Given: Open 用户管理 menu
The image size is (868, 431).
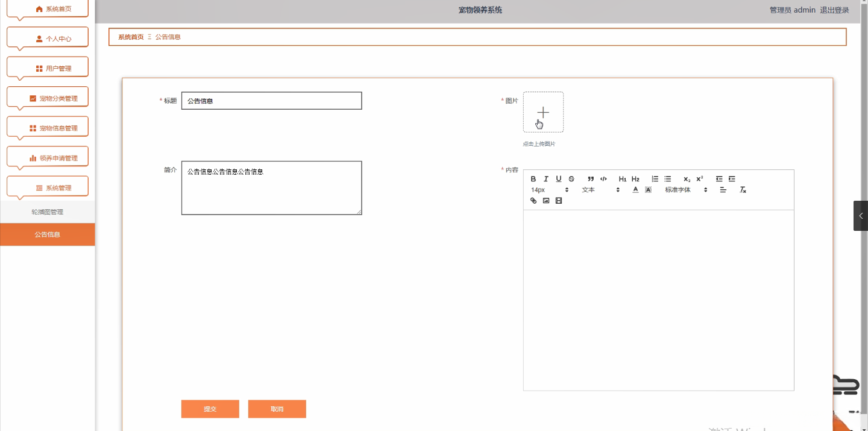Looking at the screenshot, I should pos(48,68).
